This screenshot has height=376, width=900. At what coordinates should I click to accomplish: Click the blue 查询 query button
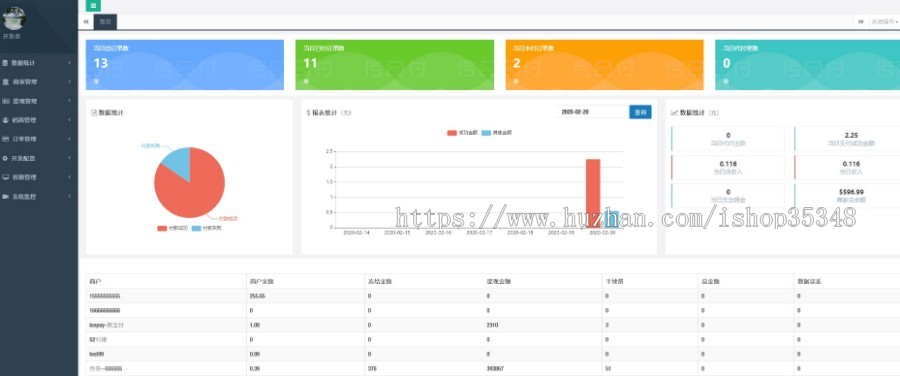640,112
